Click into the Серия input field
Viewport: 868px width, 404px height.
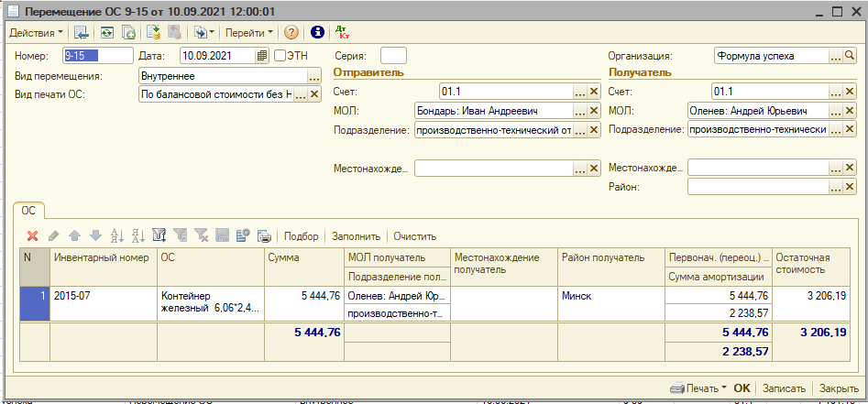(x=393, y=56)
